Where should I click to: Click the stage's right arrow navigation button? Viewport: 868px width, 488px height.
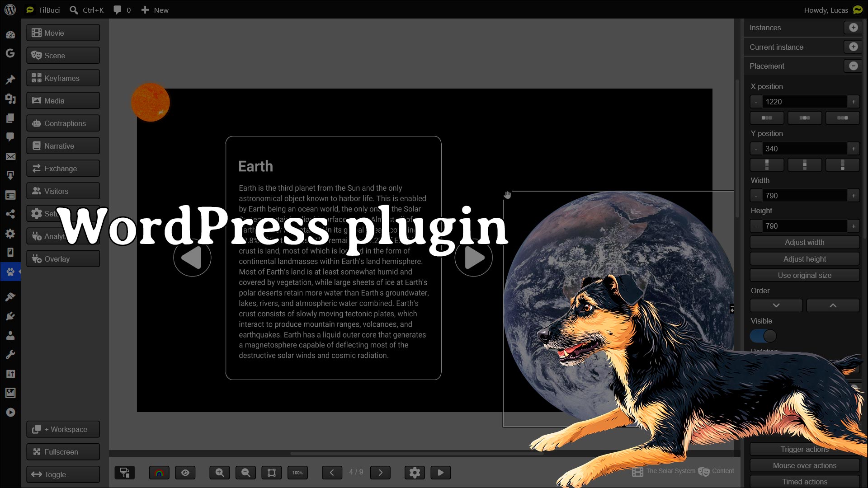pyautogui.click(x=473, y=258)
